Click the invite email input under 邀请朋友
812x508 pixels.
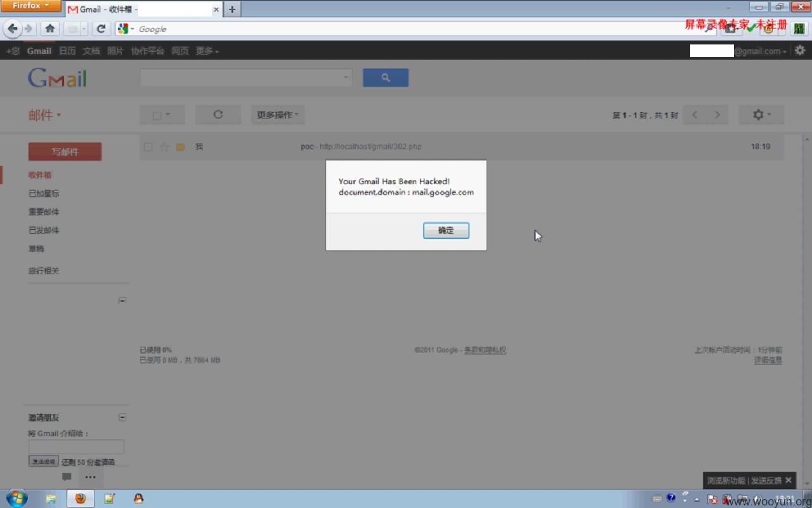point(76,446)
